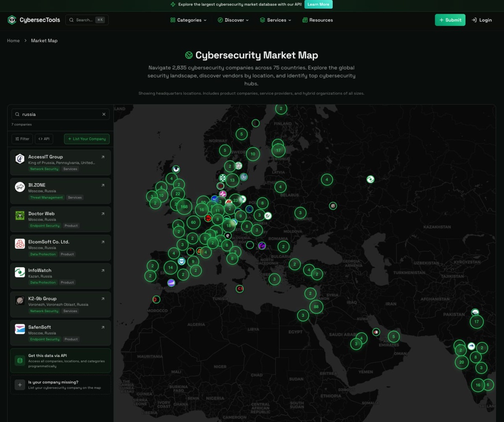Click the SafenSoft company name
The height and width of the screenshot is (422, 504).
coord(39,327)
